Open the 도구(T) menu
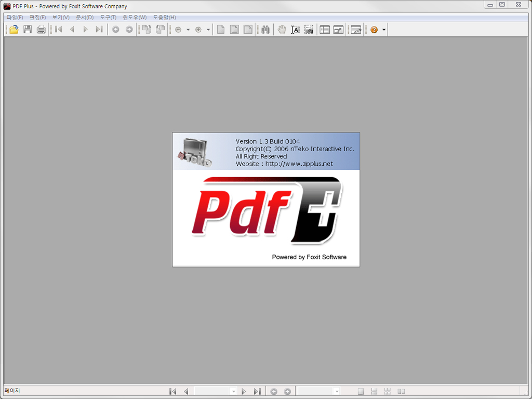 click(x=108, y=17)
